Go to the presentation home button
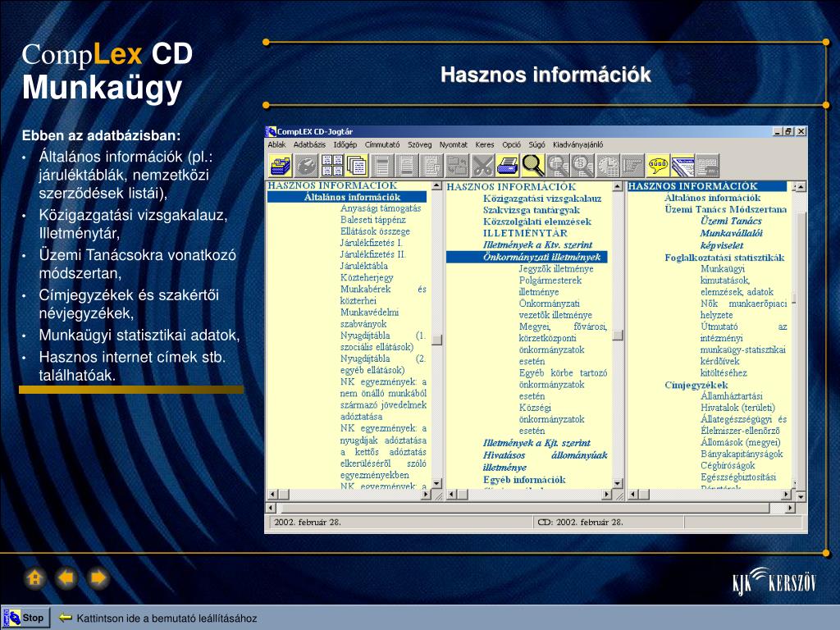The height and width of the screenshot is (630, 840). coord(34,578)
